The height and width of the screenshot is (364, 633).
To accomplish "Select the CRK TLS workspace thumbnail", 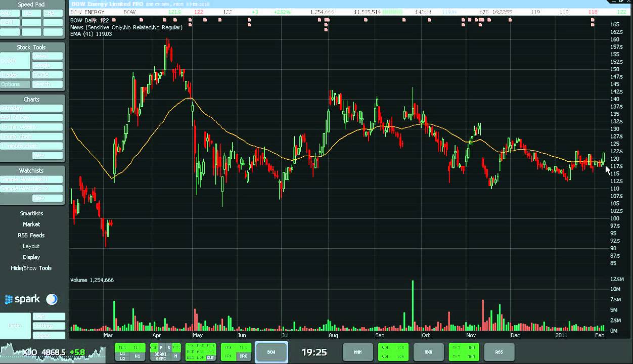I will (x=236, y=352).
